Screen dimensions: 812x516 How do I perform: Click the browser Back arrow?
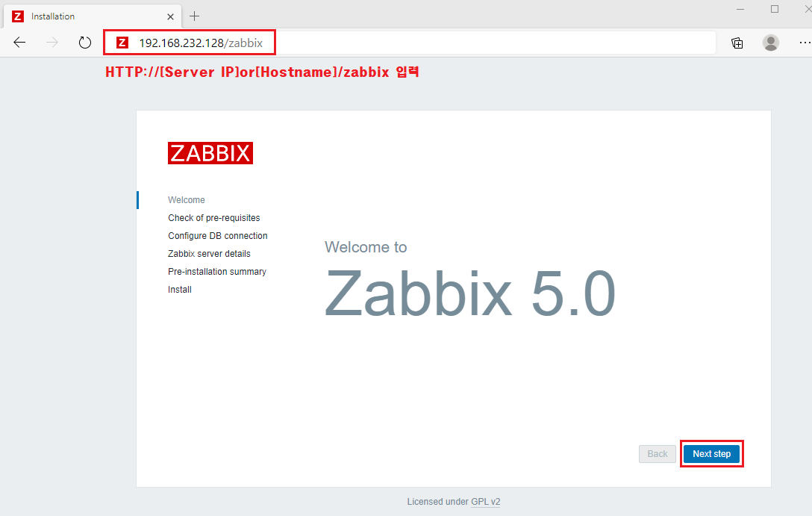tap(19, 43)
